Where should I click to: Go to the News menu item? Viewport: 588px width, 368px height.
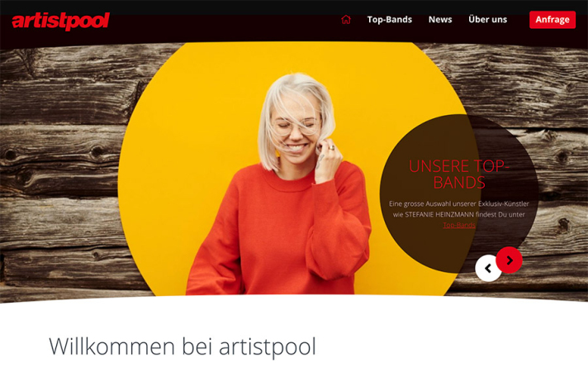440,20
